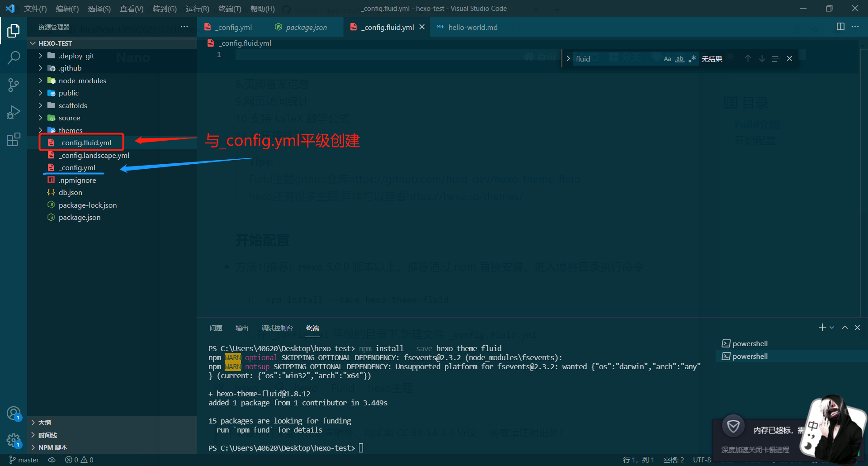The image size is (868, 466).
Task: Click the sync changes cloud icon
Action: click(x=52, y=460)
